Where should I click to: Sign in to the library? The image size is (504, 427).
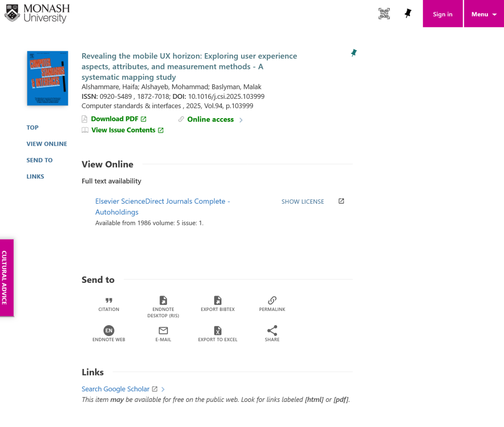coord(442,13)
